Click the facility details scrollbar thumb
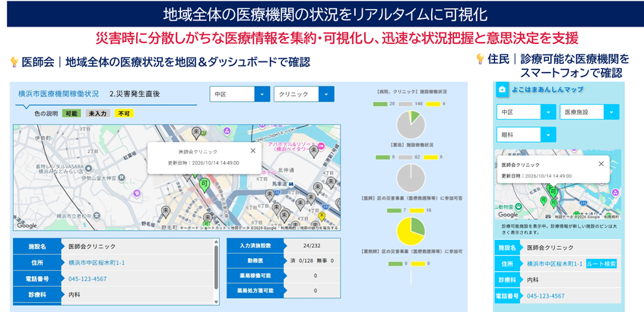This screenshot has height=312, width=644. (217, 266)
